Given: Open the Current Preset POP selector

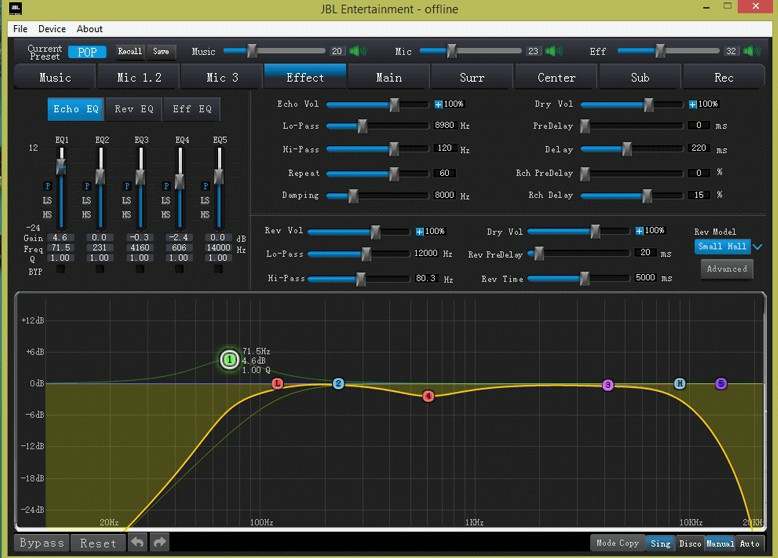Looking at the screenshot, I should coord(87,51).
